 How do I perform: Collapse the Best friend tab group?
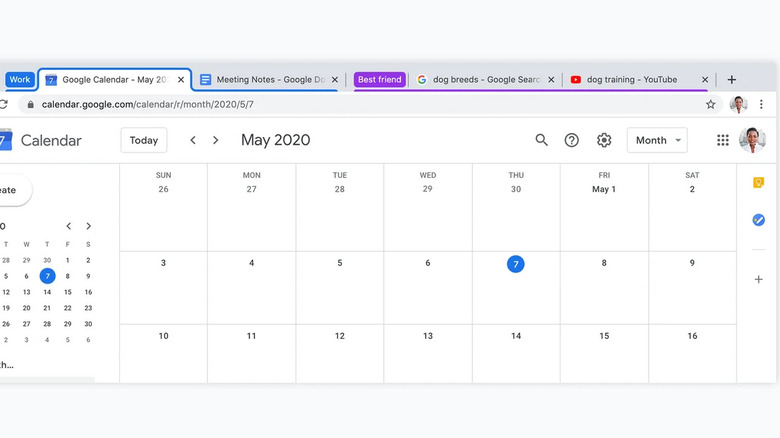pyautogui.click(x=380, y=80)
